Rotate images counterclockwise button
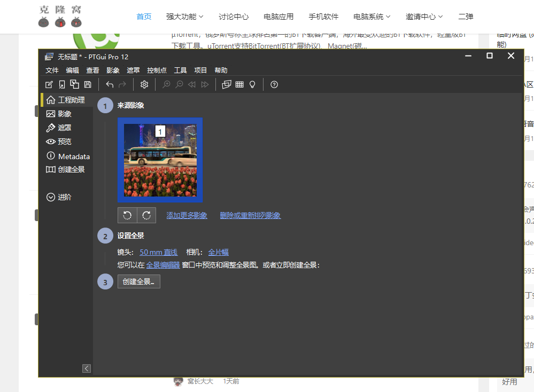 point(127,215)
